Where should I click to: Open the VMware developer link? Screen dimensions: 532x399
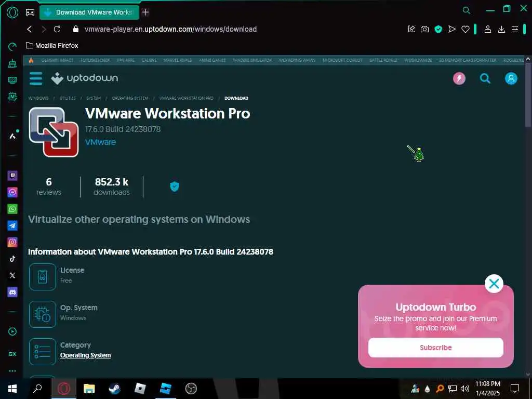coord(100,142)
